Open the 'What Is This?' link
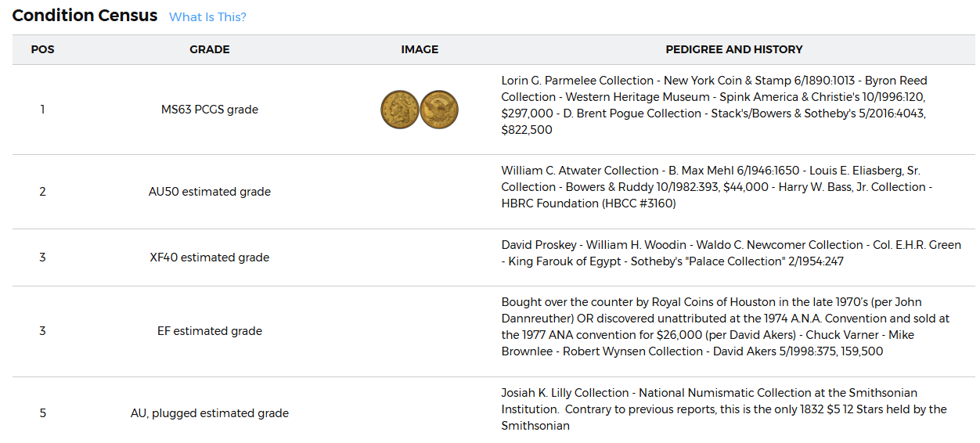This screenshot has height=443, width=980. [x=207, y=17]
